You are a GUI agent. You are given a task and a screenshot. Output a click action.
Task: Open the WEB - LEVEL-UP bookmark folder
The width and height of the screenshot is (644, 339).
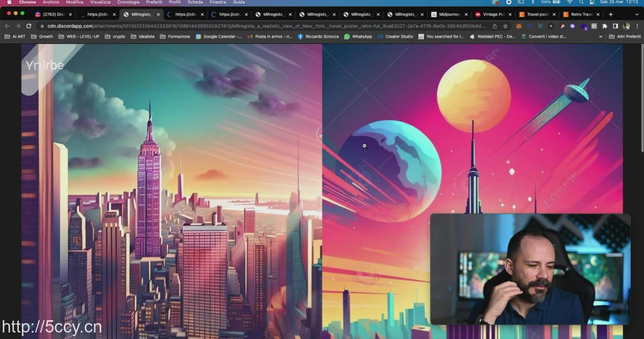pos(79,37)
